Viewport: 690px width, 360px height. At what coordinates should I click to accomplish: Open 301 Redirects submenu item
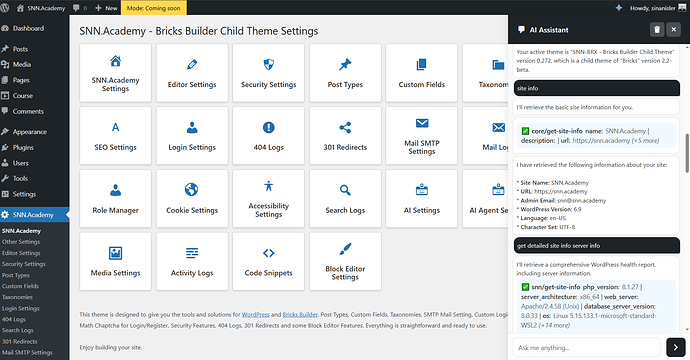tap(19, 342)
